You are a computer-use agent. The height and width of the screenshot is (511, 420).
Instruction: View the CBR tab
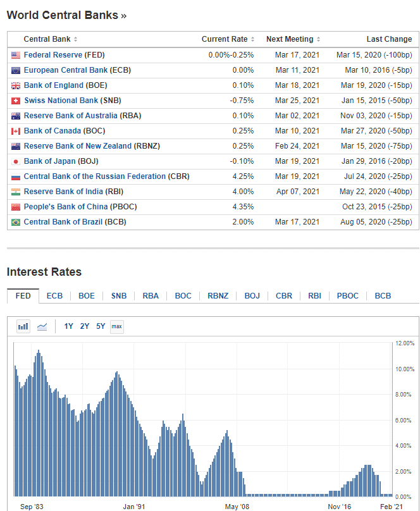click(x=284, y=296)
